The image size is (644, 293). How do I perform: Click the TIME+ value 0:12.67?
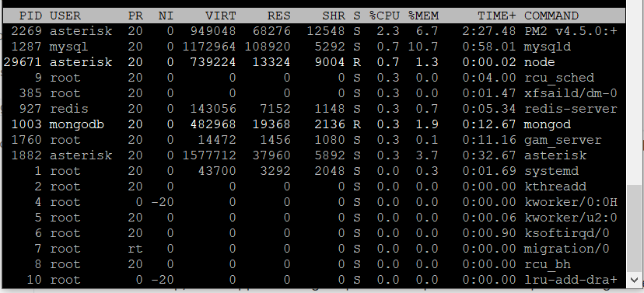(488, 124)
